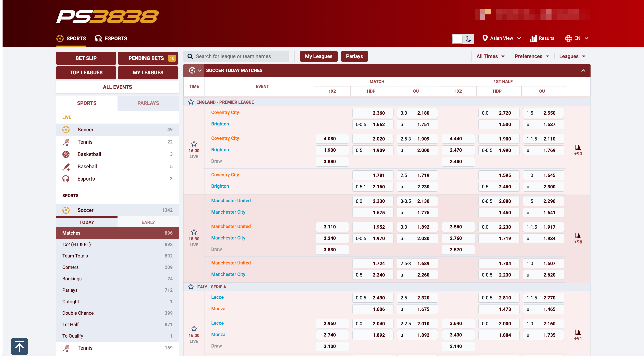Focus the league or team search field
This screenshot has width=644, height=356.
click(236, 56)
